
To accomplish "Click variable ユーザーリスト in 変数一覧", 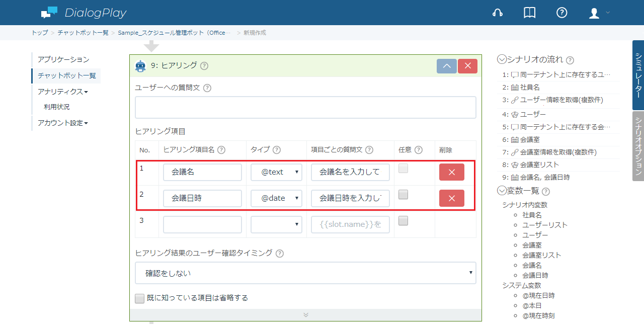I will [x=545, y=225].
